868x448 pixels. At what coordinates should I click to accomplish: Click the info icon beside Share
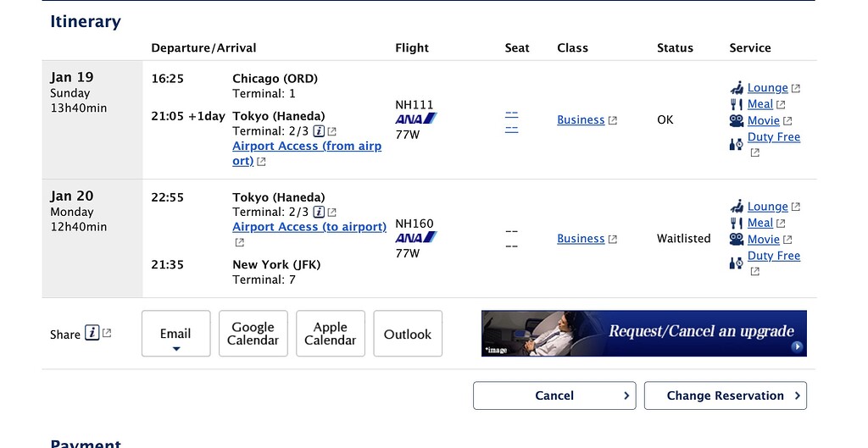[x=93, y=334]
